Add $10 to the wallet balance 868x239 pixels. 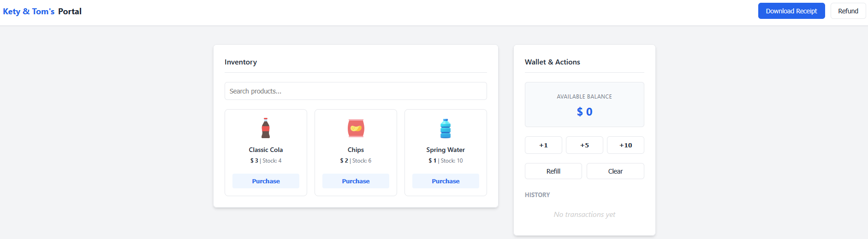(x=625, y=145)
